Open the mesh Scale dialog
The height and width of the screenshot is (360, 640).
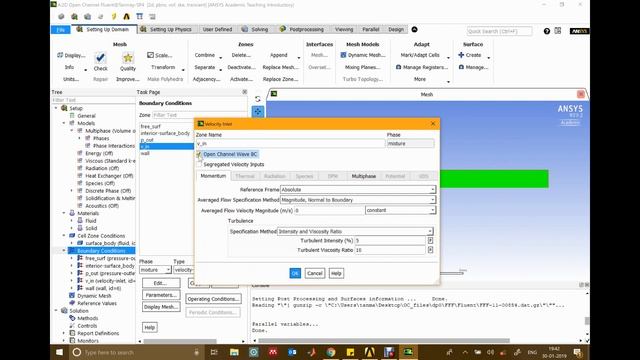(x=160, y=55)
